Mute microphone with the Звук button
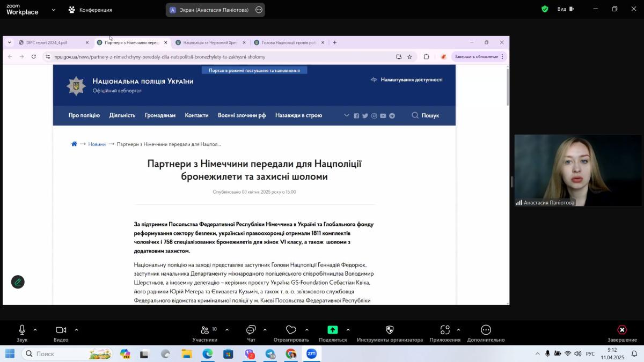This screenshot has width=644, height=362. (x=22, y=330)
